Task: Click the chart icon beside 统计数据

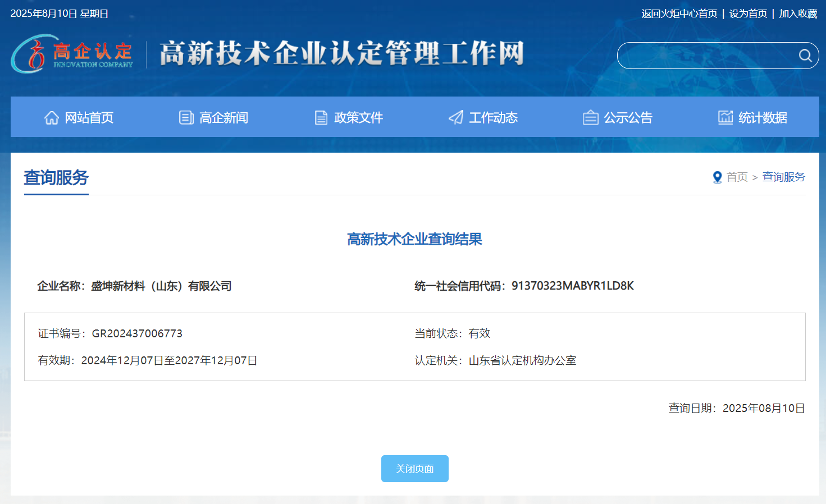Action: click(x=725, y=117)
